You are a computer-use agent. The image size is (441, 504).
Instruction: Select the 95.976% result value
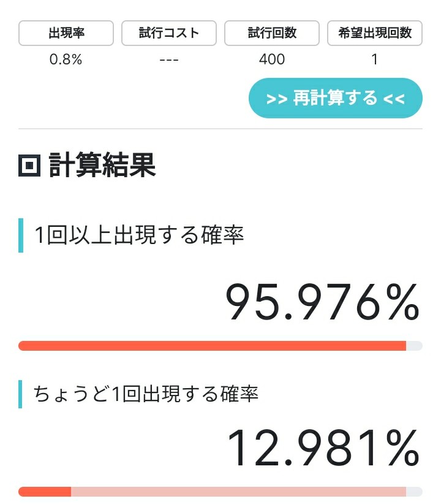point(323,303)
